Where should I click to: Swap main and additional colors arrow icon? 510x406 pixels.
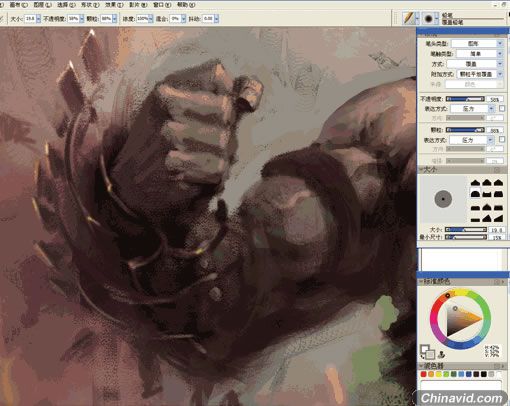422,357
